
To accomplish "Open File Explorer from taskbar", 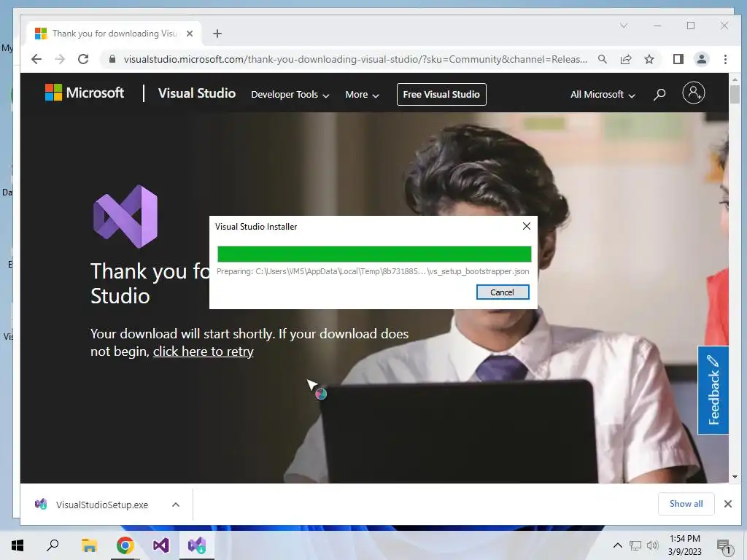I will point(89,545).
